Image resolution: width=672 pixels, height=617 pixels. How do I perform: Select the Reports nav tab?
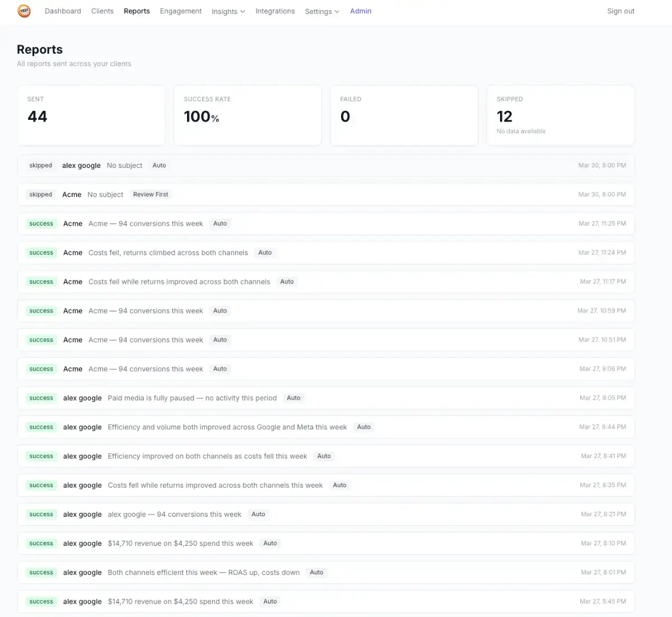click(137, 11)
